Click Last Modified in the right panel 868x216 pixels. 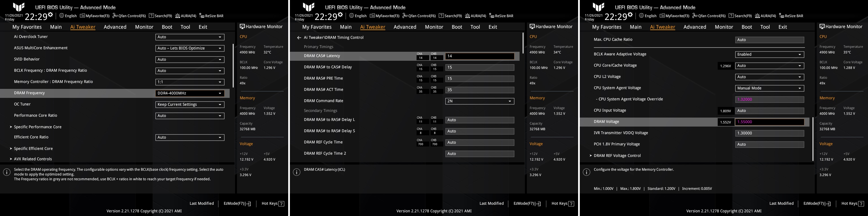click(781, 204)
